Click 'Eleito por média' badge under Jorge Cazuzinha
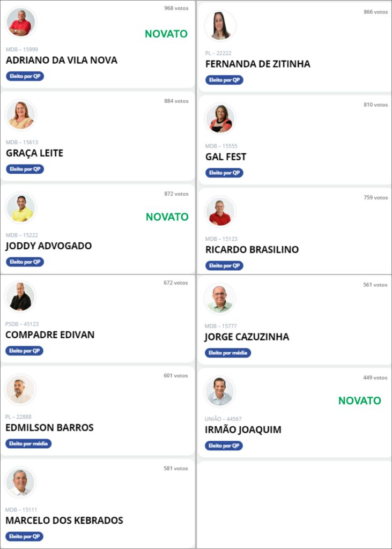Viewport: 392px width, 549px height. pos(228,353)
